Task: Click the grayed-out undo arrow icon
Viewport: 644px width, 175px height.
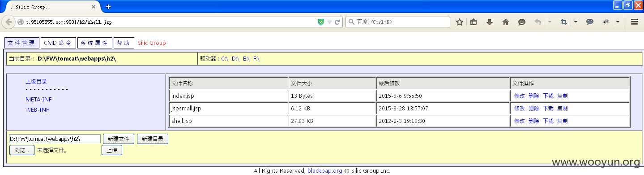Action: click(x=537, y=22)
